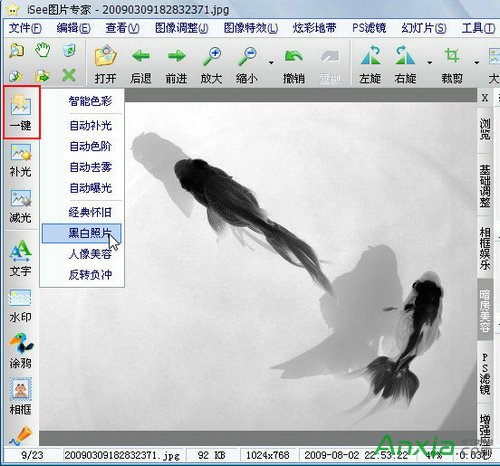This screenshot has width=500, height=466.
Task: Open the PS滤镜 menu
Action: click(369, 28)
